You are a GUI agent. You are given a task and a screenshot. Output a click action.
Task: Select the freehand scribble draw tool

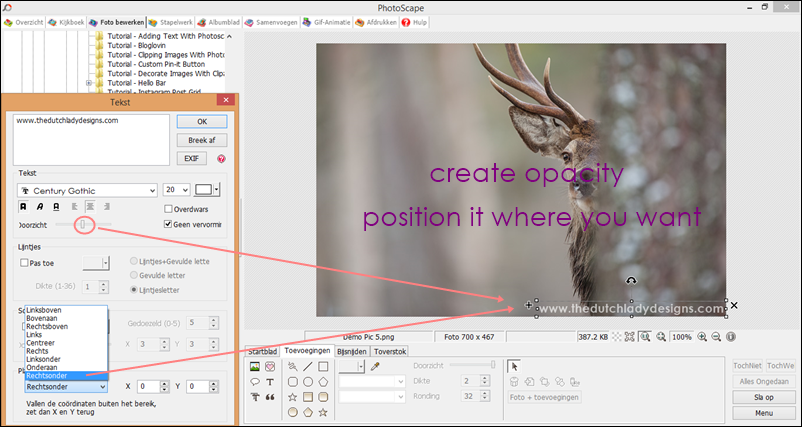(x=293, y=367)
